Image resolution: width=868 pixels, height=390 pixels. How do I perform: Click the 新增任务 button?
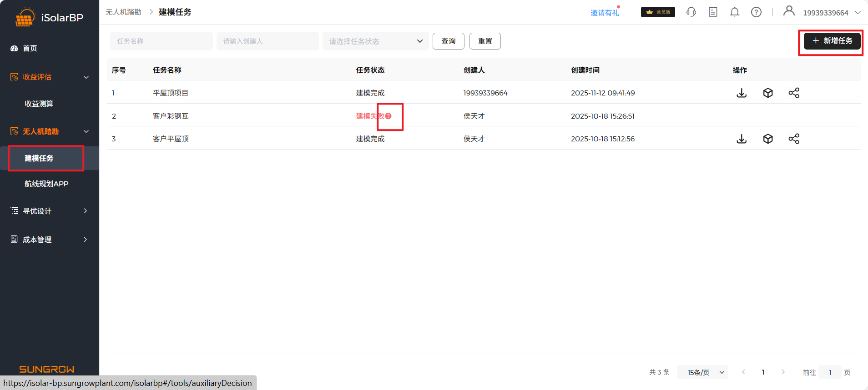point(832,41)
